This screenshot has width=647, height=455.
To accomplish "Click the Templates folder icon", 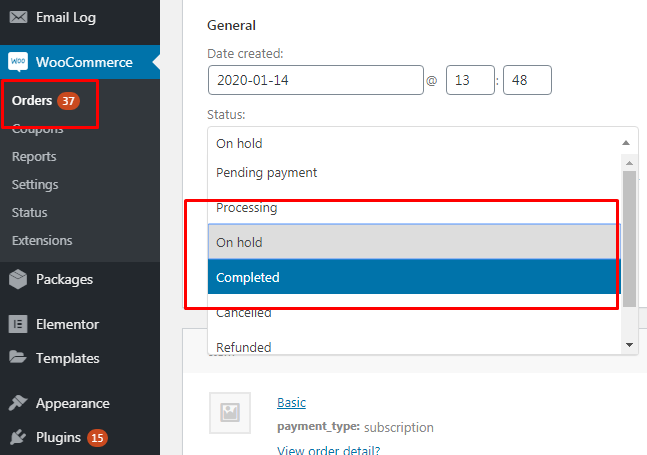I will point(18,357).
